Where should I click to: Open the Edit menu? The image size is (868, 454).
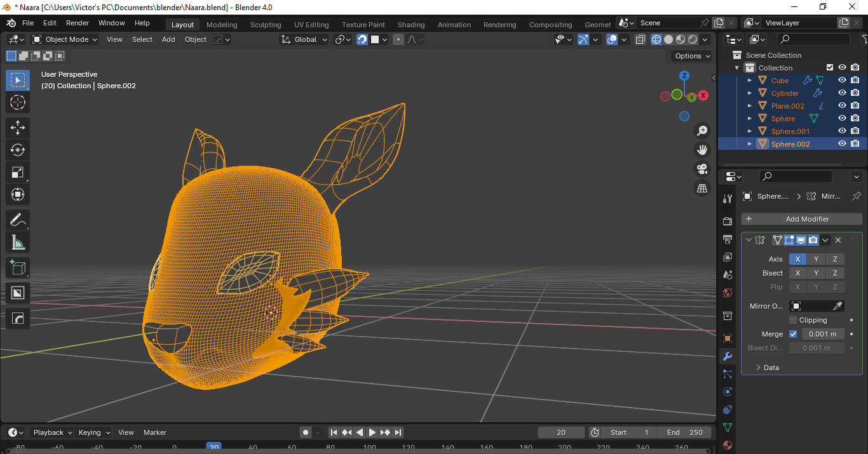tap(50, 23)
